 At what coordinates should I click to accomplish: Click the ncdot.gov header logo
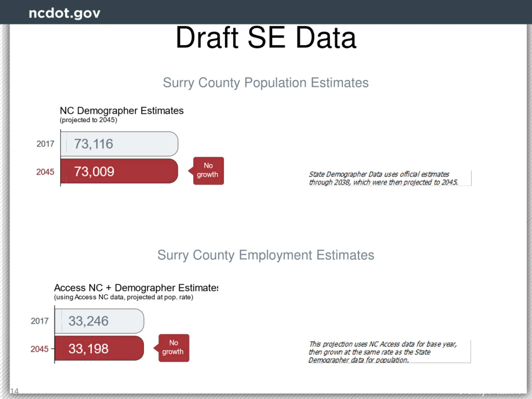click(x=64, y=13)
